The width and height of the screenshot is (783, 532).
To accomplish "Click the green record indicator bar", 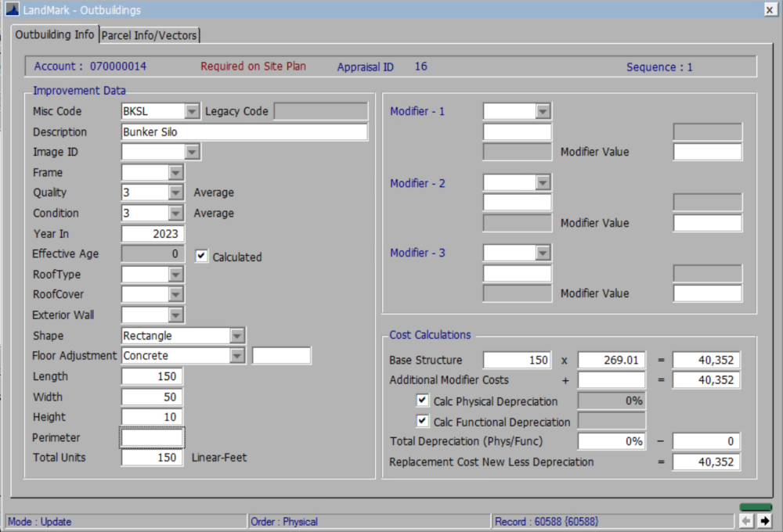I will (x=755, y=508).
